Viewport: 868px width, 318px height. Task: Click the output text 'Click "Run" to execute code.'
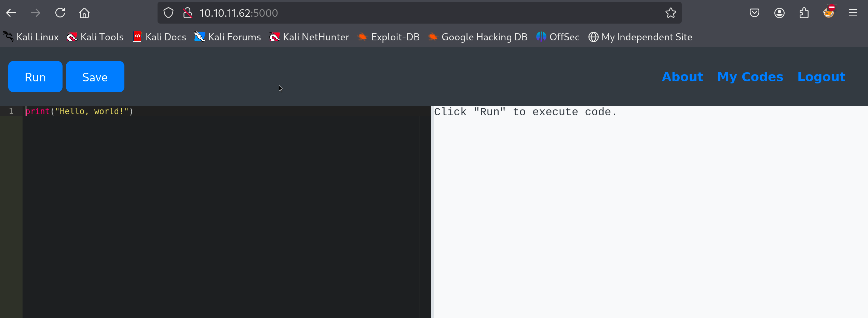click(x=525, y=112)
